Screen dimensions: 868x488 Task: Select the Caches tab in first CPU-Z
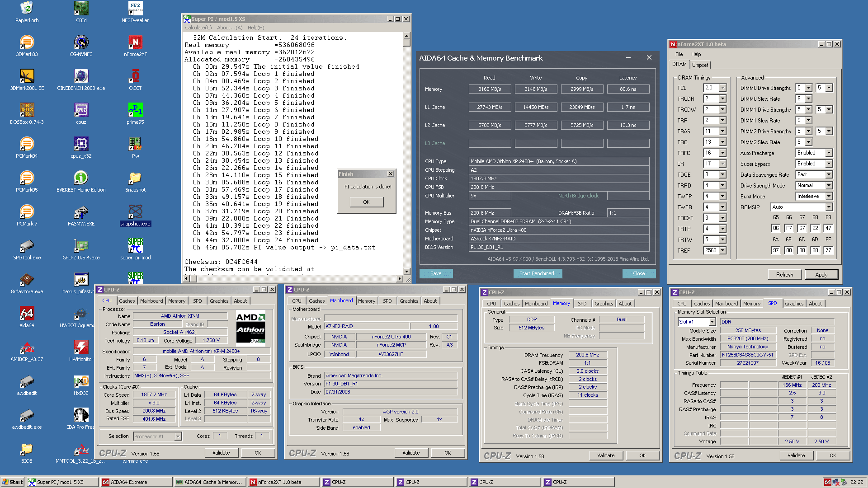pyautogui.click(x=127, y=301)
